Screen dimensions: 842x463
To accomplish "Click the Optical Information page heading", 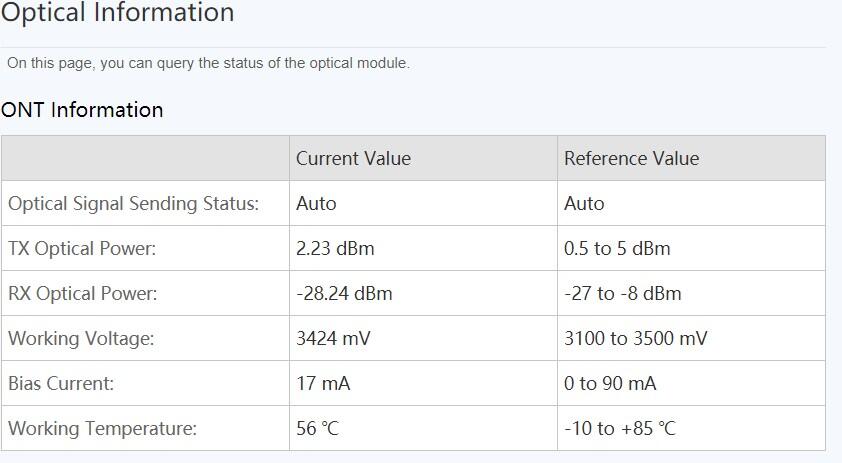I will 117,14.
